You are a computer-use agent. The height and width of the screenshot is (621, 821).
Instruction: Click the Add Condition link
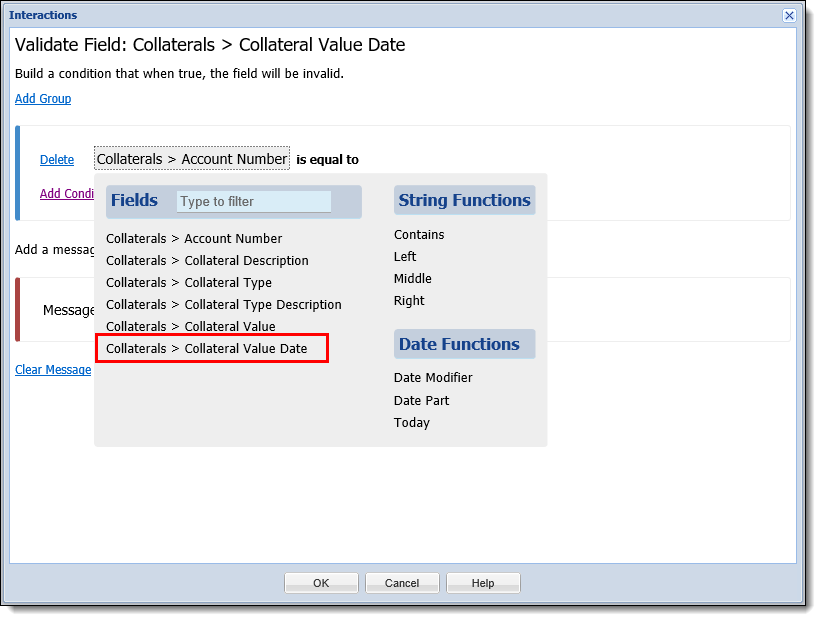66,193
